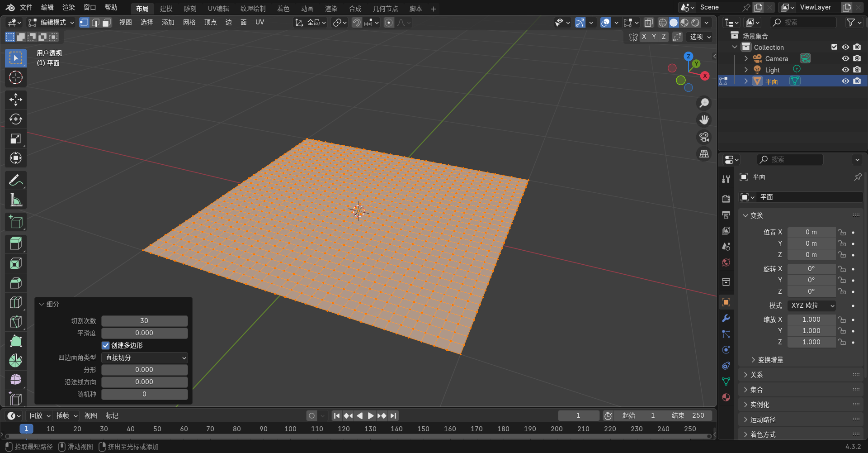Click the zoom magnifier viewport icon

tap(704, 103)
